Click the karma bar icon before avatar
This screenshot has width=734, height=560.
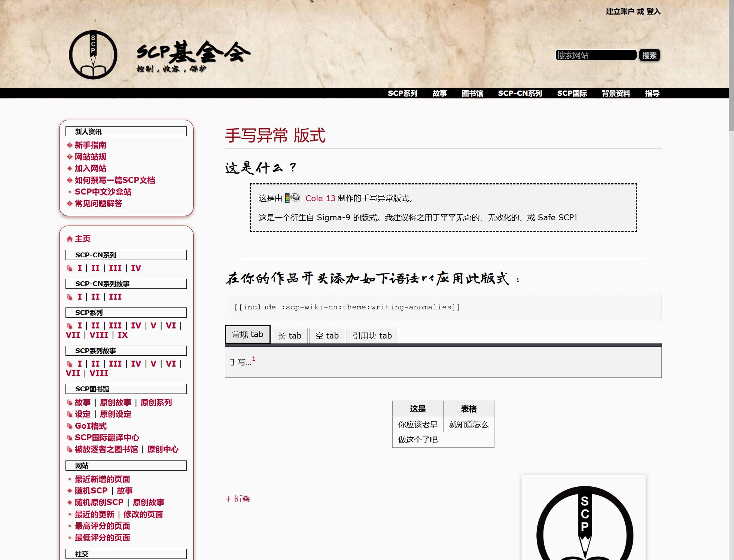pyautogui.click(x=287, y=198)
